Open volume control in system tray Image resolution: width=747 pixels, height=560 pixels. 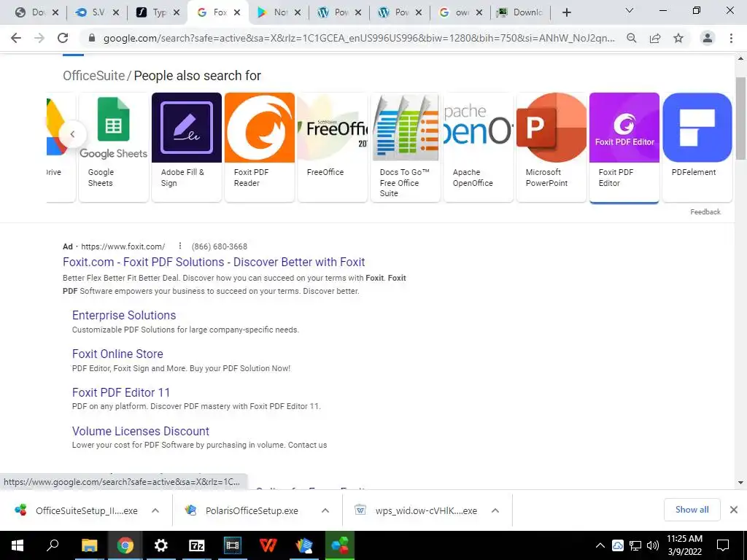pyautogui.click(x=653, y=545)
